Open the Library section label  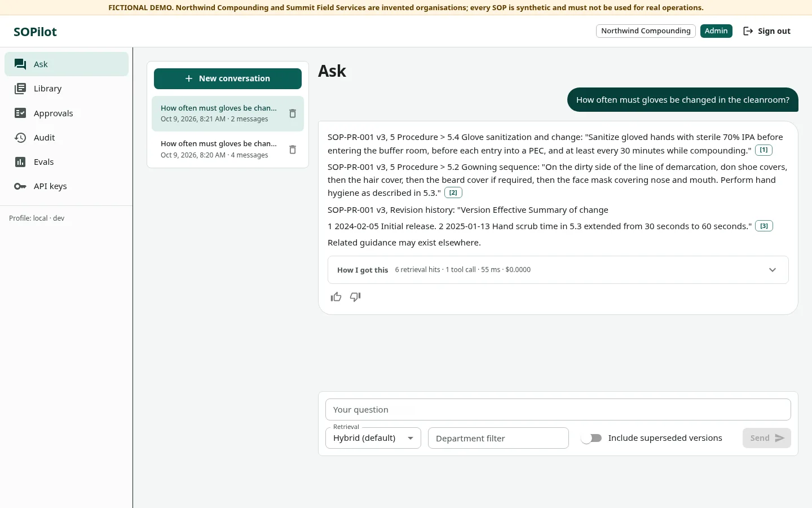click(47, 89)
